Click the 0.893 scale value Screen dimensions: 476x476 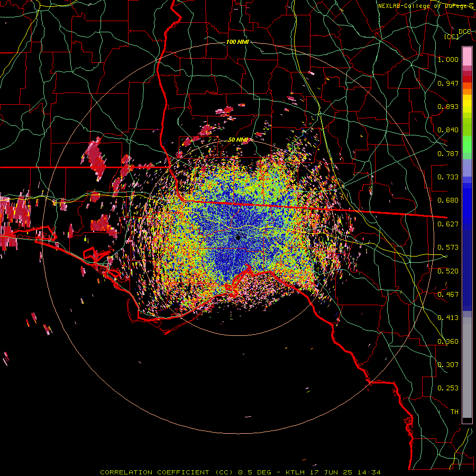[448, 106]
